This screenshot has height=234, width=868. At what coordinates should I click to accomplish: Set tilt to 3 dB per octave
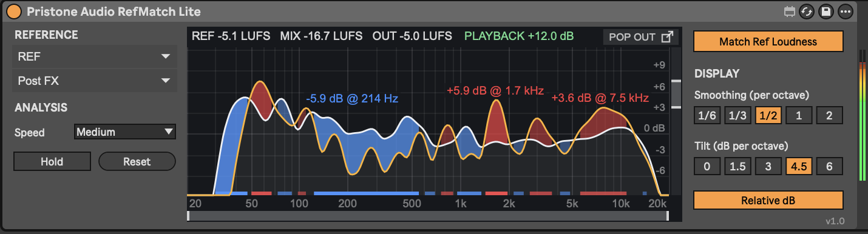tap(768, 167)
